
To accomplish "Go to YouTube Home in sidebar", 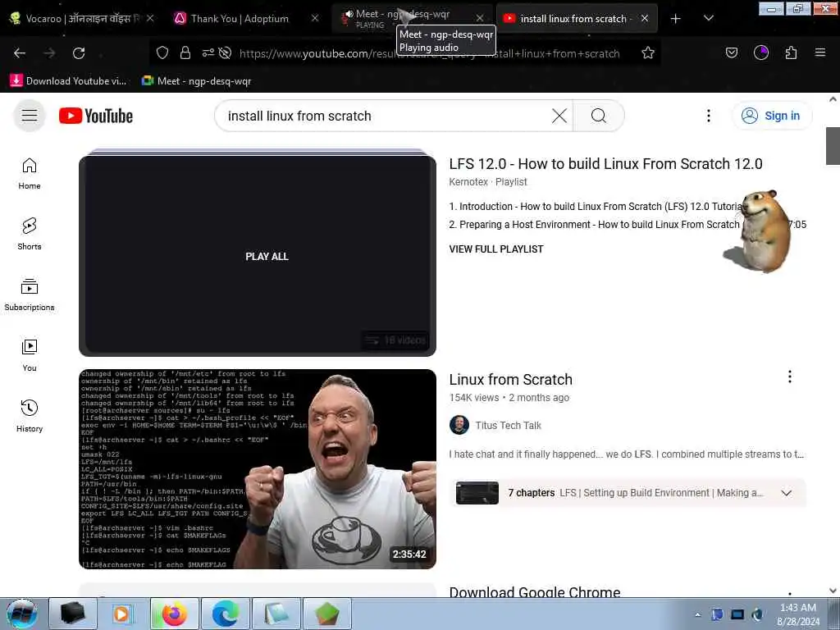I will [30, 174].
